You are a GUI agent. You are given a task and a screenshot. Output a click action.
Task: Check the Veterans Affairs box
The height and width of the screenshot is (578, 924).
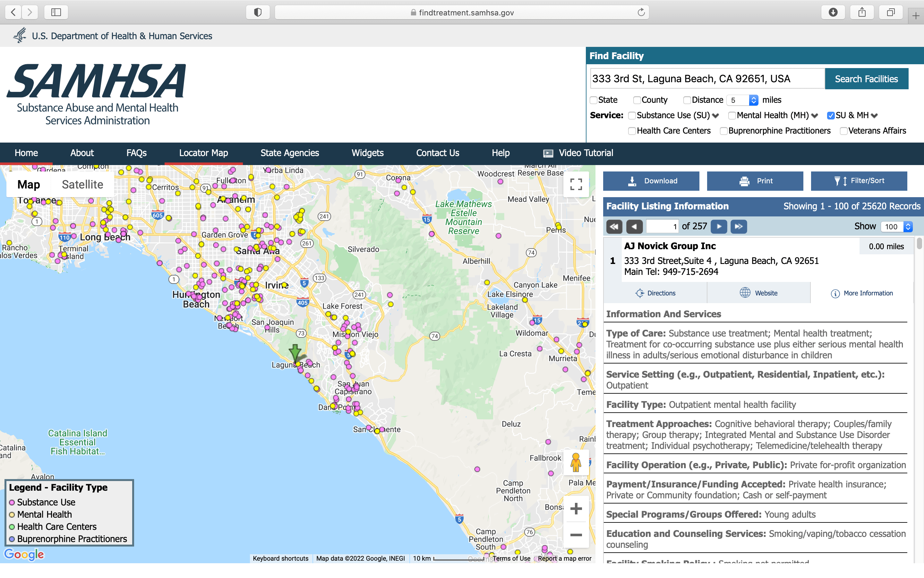[x=843, y=131]
